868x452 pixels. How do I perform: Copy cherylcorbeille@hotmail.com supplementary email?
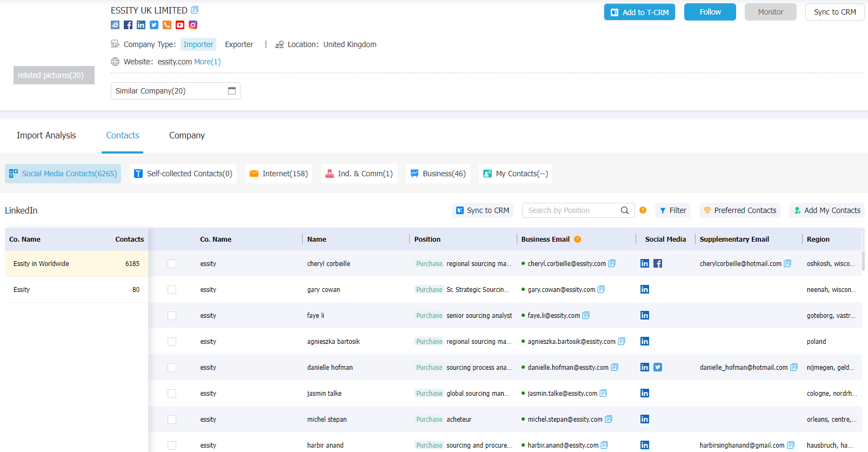click(787, 263)
